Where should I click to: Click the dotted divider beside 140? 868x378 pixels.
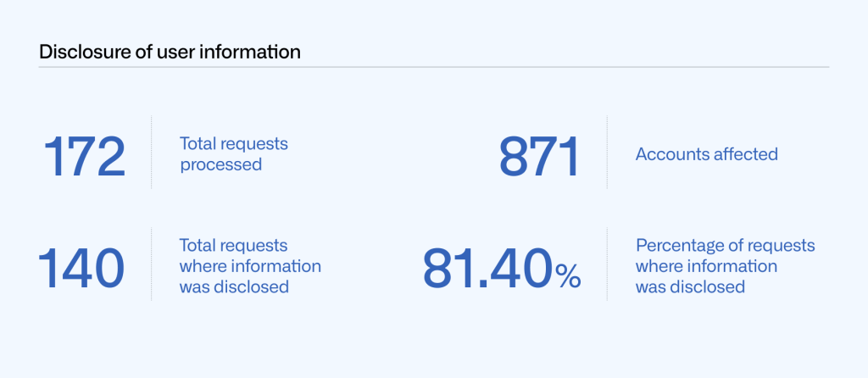tap(152, 264)
